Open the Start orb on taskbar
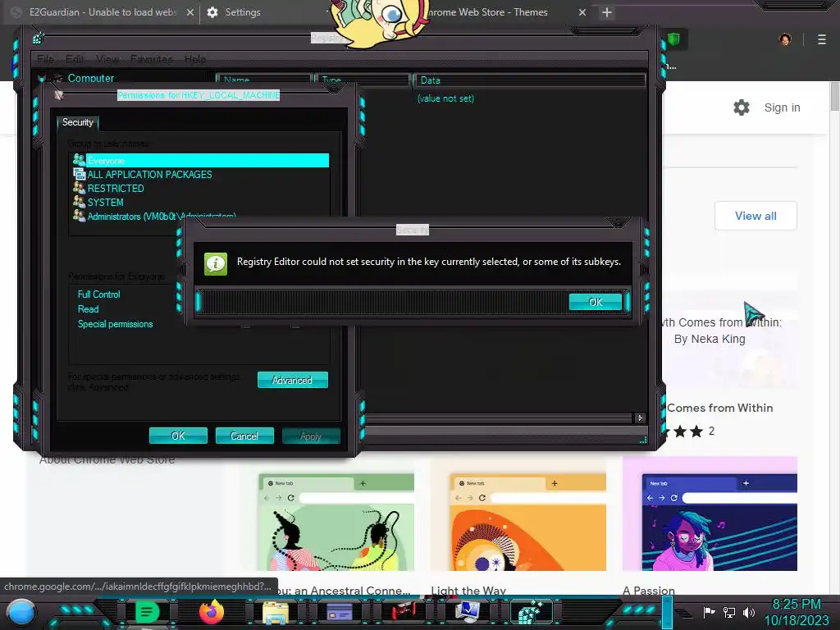 point(21,612)
